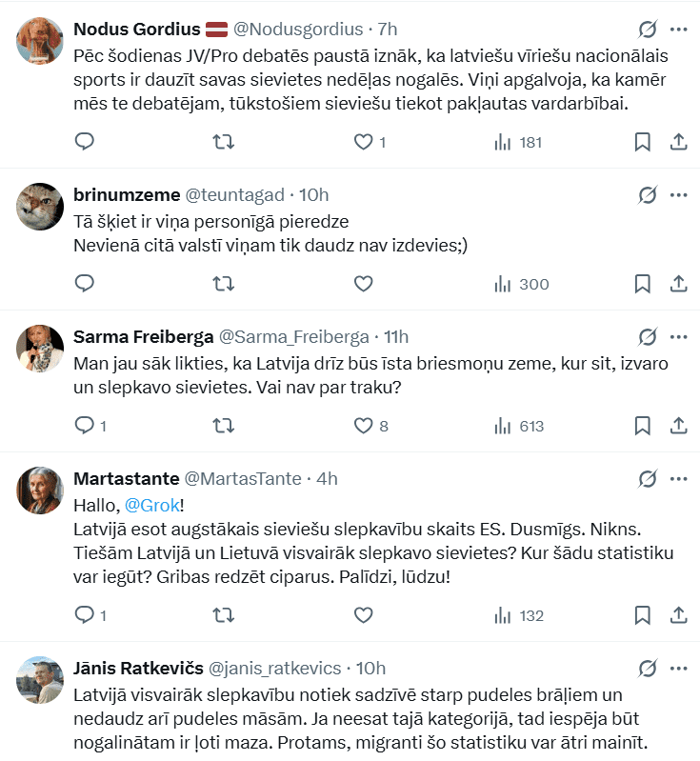Image resolution: width=700 pixels, height=761 pixels.
Task: Reply to Nodus Gordius's post
Action: coord(84,142)
